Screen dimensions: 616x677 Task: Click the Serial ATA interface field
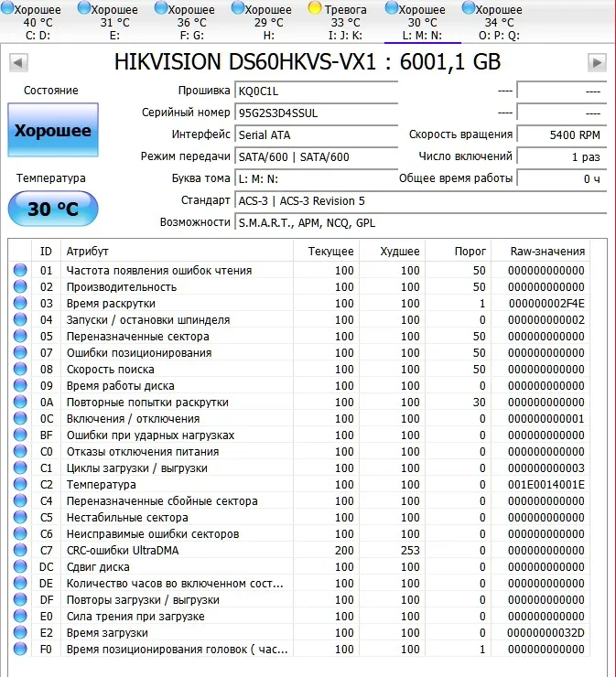316,135
